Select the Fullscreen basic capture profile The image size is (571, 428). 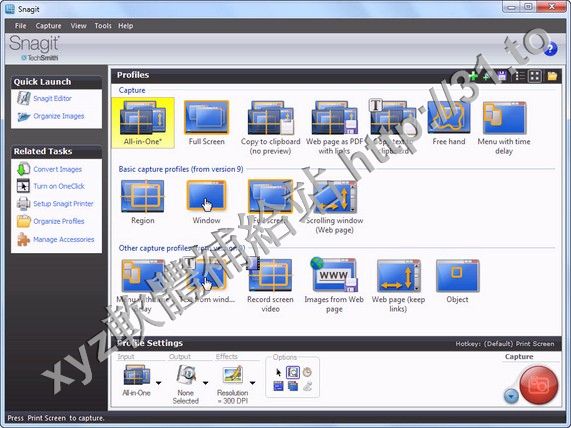[x=271, y=202]
